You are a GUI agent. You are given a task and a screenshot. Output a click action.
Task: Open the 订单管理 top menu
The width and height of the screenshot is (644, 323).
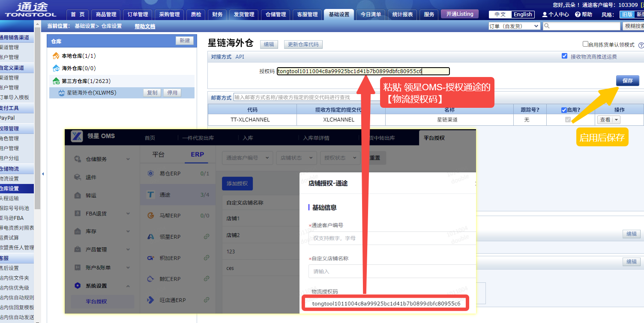[138, 15]
